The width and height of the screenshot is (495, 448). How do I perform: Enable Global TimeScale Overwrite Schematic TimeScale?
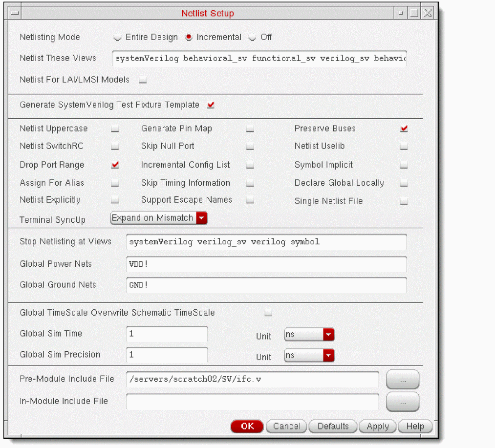point(268,313)
